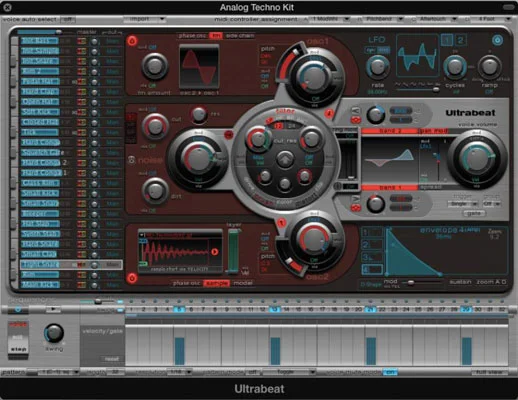The width and height of the screenshot is (518, 400).
Task: Select envelope 2 button
Action: (x=372, y=245)
